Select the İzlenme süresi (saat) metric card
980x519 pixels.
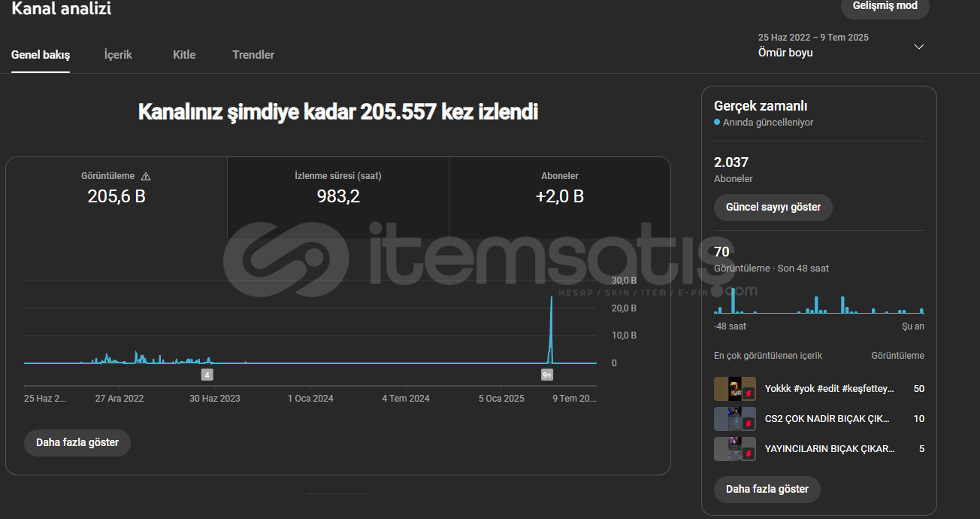(x=338, y=197)
